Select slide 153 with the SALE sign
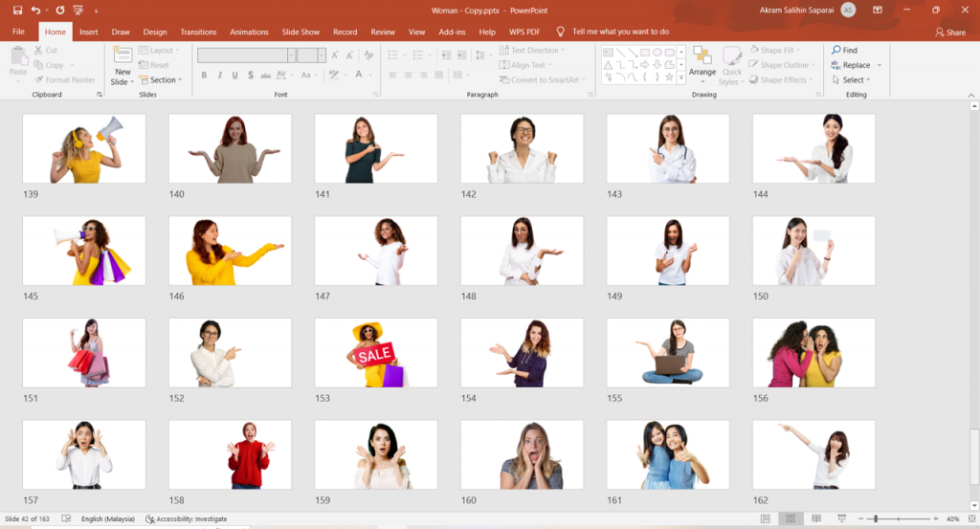The width and height of the screenshot is (980, 529). click(x=376, y=353)
